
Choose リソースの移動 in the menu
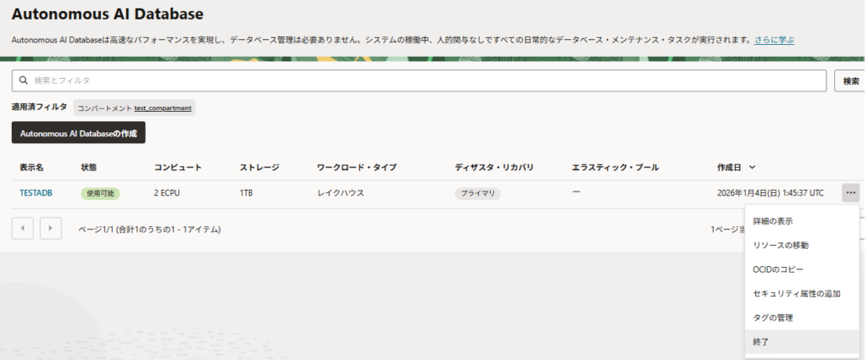781,246
